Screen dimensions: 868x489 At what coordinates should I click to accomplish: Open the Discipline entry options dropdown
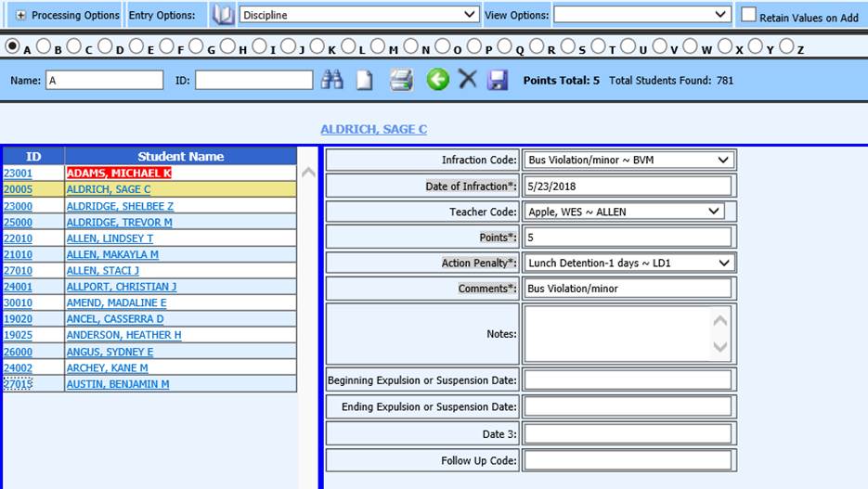[x=358, y=15]
